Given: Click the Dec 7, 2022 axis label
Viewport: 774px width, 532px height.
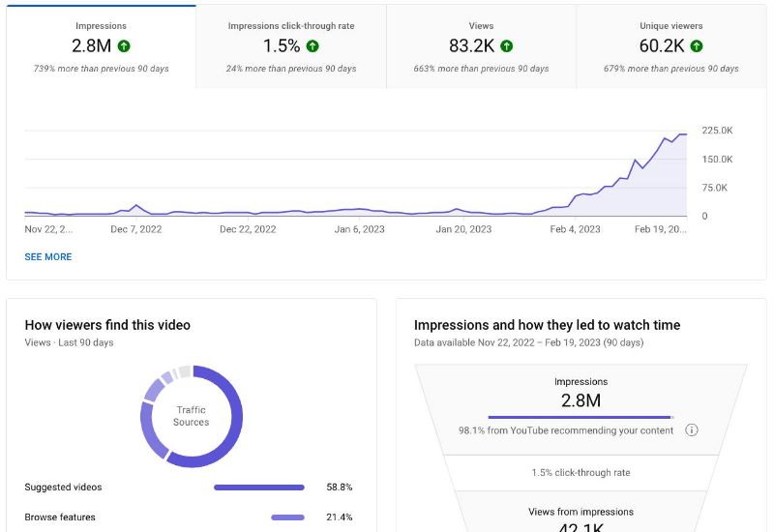Looking at the screenshot, I should point(136,229).
